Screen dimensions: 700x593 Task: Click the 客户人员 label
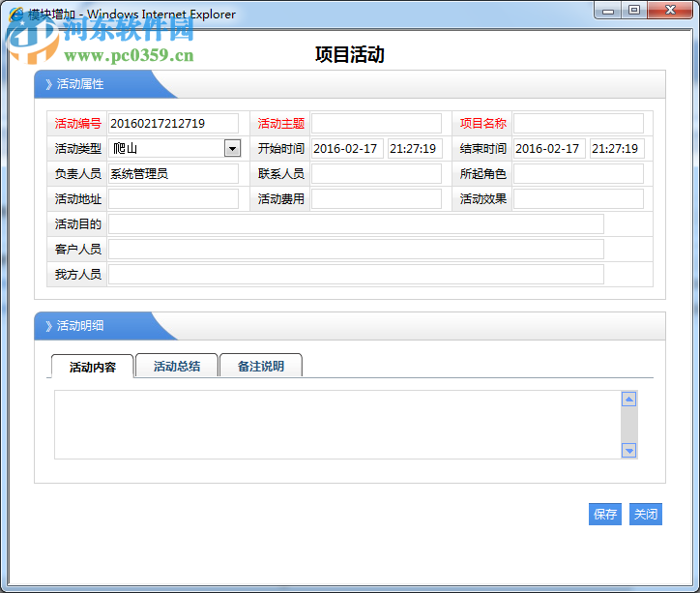(77, 250)
